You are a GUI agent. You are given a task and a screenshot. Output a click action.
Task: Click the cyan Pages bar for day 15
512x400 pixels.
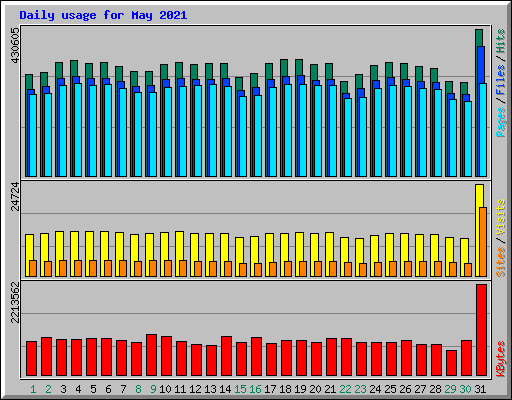tap(243, 136)
